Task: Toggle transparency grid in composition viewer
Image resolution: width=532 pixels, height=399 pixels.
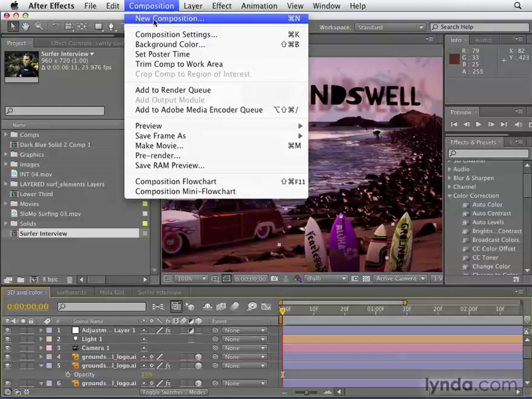Action: (x=366, y=279)
